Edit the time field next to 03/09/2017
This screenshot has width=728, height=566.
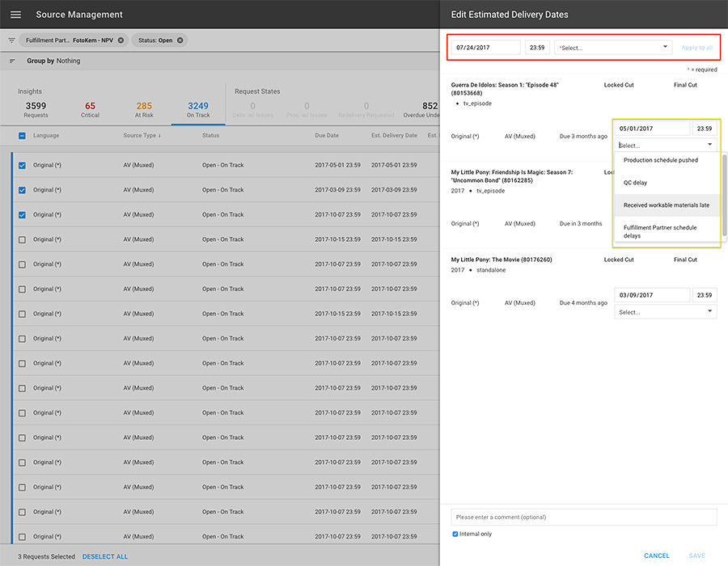pos(705,295)
